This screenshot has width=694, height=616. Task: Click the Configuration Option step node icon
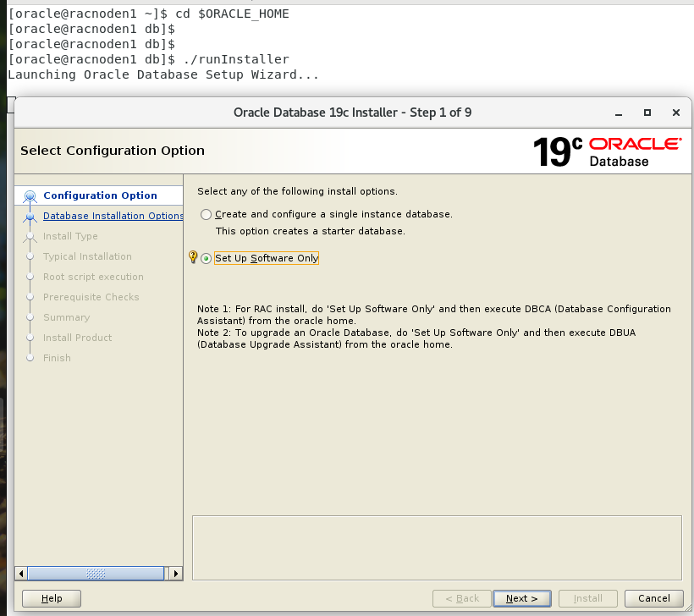(x=30, y=195)
